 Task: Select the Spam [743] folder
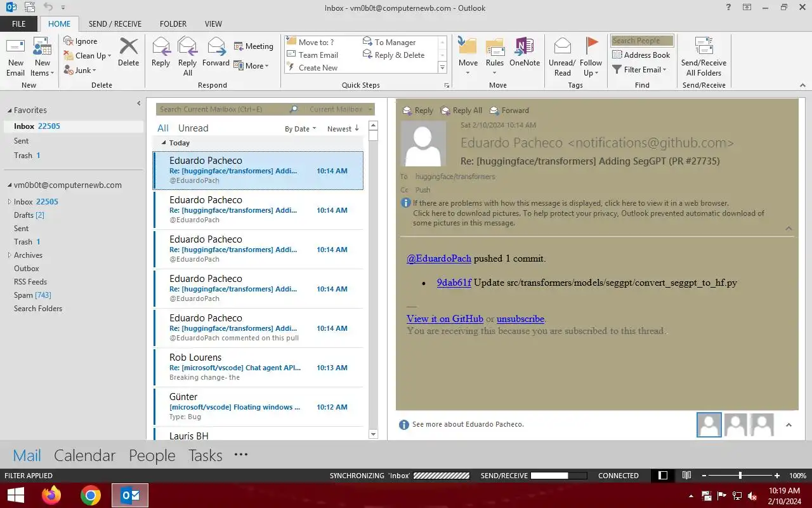[x=32, y=295]
